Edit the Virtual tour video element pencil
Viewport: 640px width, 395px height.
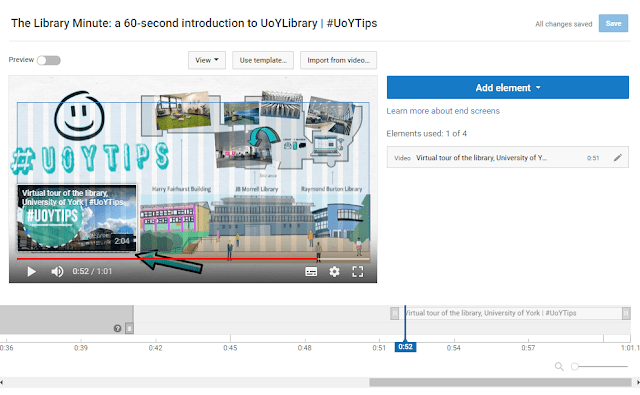click(x=618, y=158)
